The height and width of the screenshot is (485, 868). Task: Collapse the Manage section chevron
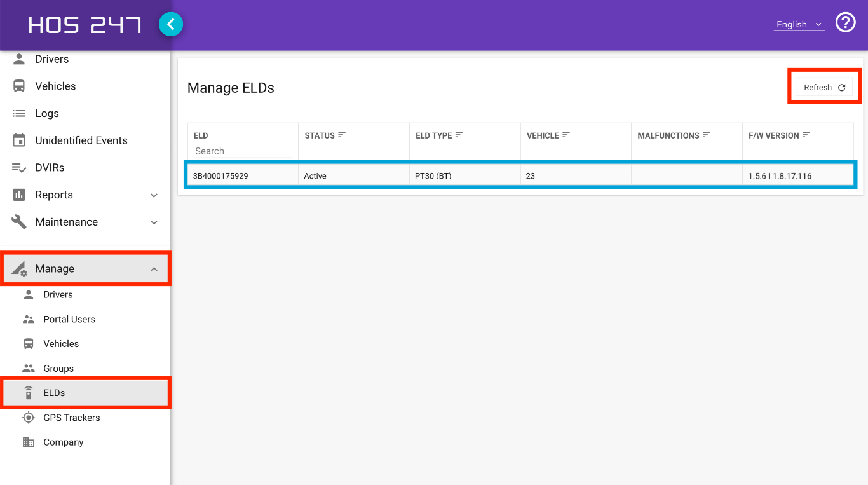pos(154,270)
